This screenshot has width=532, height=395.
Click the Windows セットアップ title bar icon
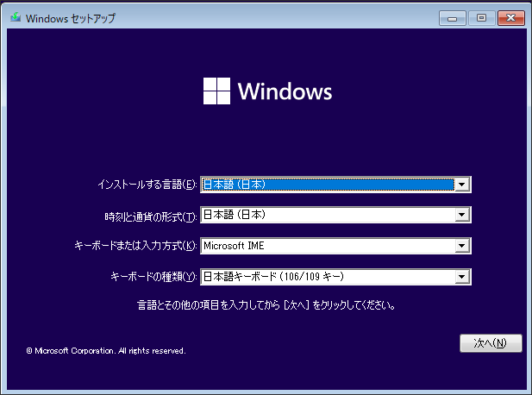tap(16, 17)
